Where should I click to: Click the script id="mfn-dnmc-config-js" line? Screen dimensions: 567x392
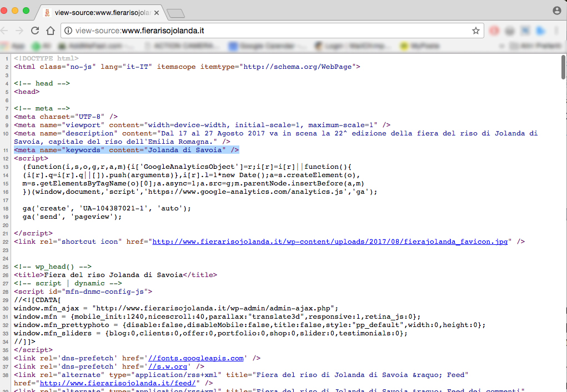(83, 292)
